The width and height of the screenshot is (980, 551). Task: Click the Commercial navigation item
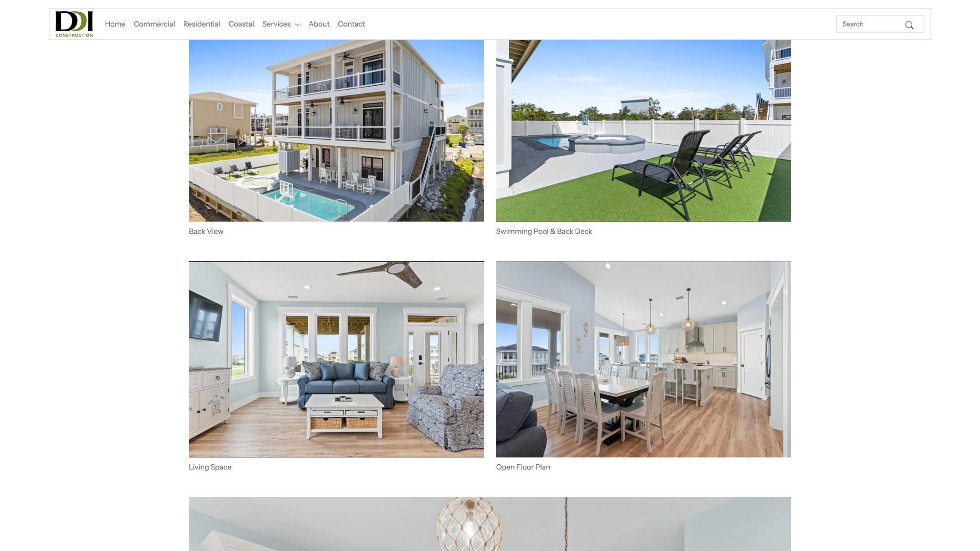coord(154,23)
